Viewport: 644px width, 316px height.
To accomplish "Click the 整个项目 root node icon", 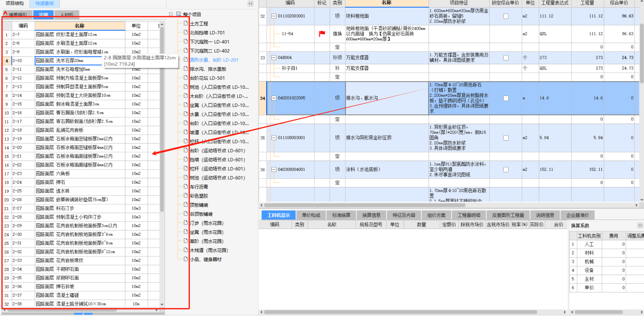I will [x=179, y=14].
